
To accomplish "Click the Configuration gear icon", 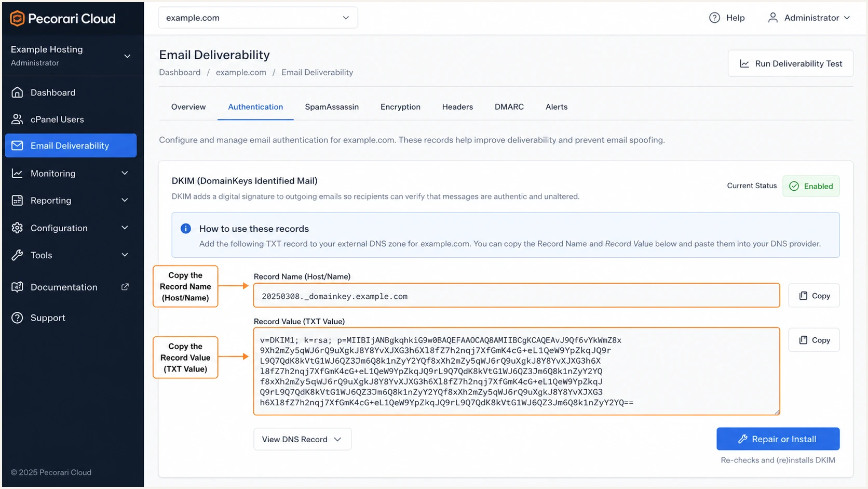I will 17,228.
